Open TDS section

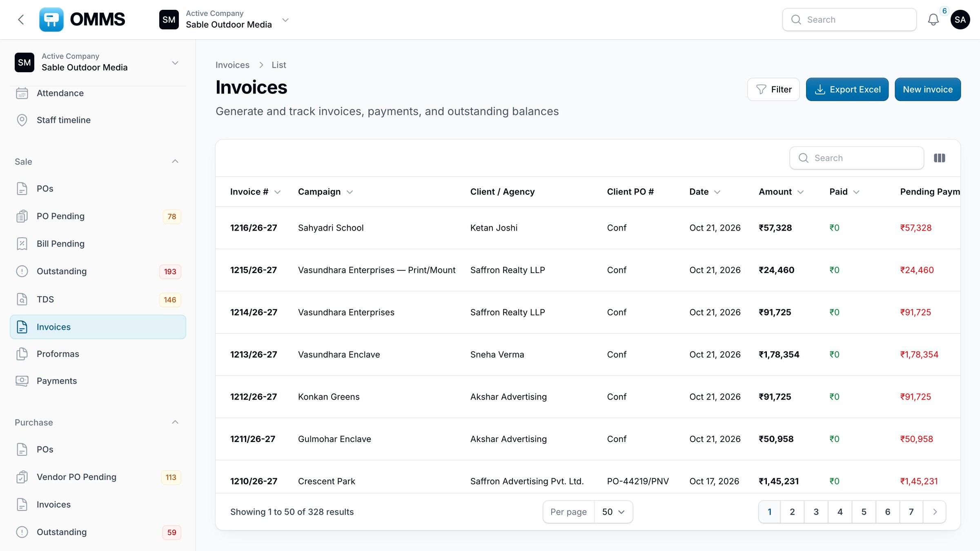point(98,299)
